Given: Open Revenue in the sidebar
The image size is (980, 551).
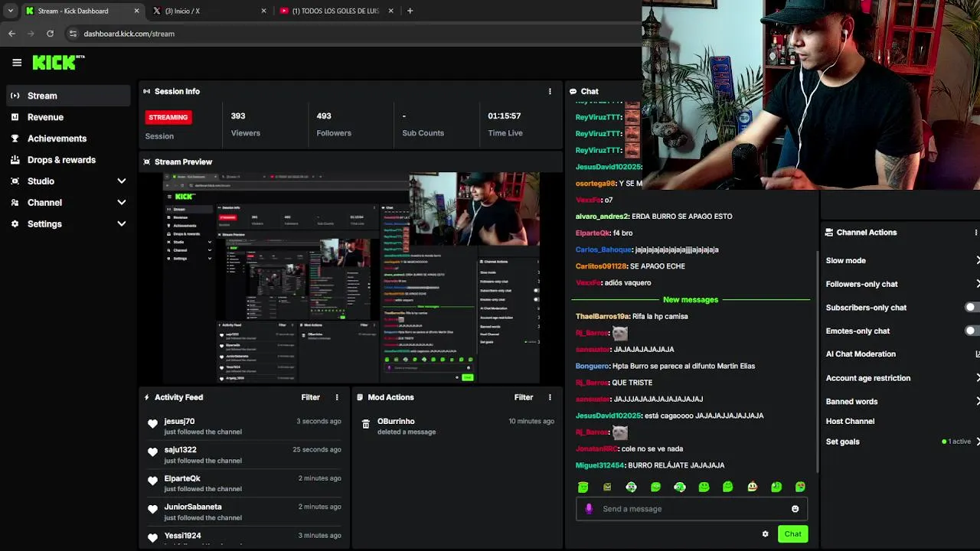Looking at the screenshot, I should coord(69,117).
